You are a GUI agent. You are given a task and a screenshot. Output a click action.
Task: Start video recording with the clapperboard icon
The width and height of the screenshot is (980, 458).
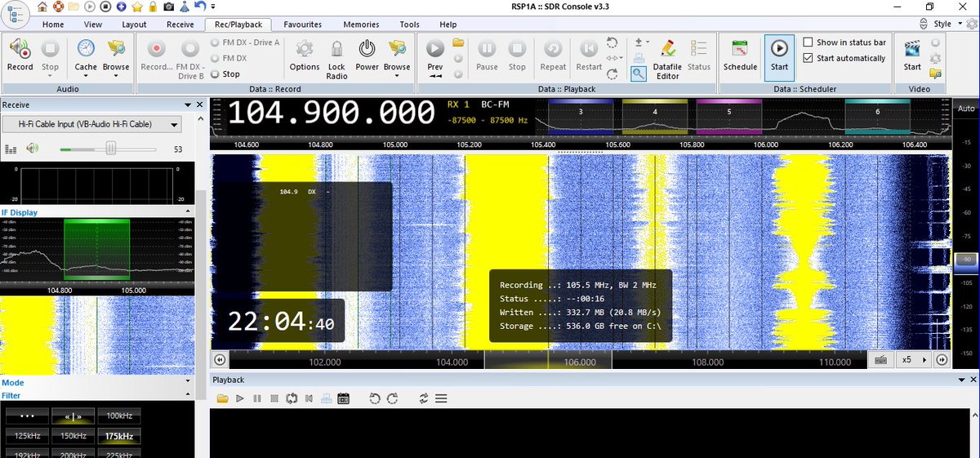(x=912, y=49)
